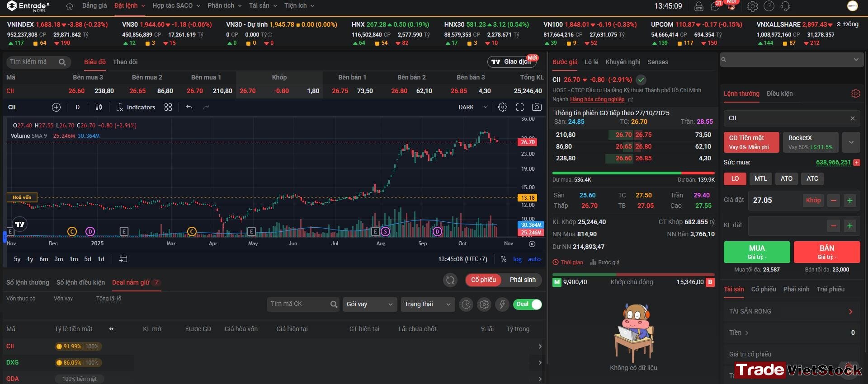
Task: Select the Phái sinh segment option
Action: (x=523, y=280)
